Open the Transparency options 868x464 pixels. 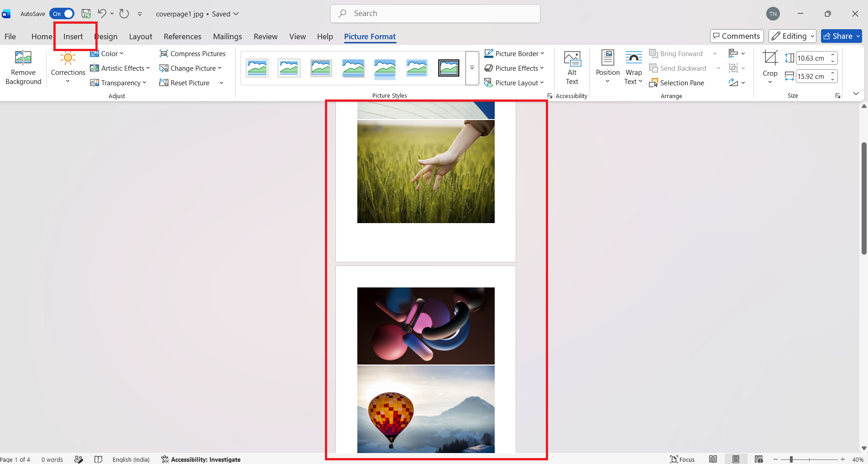pyautogui.click(x=118, y=83)
